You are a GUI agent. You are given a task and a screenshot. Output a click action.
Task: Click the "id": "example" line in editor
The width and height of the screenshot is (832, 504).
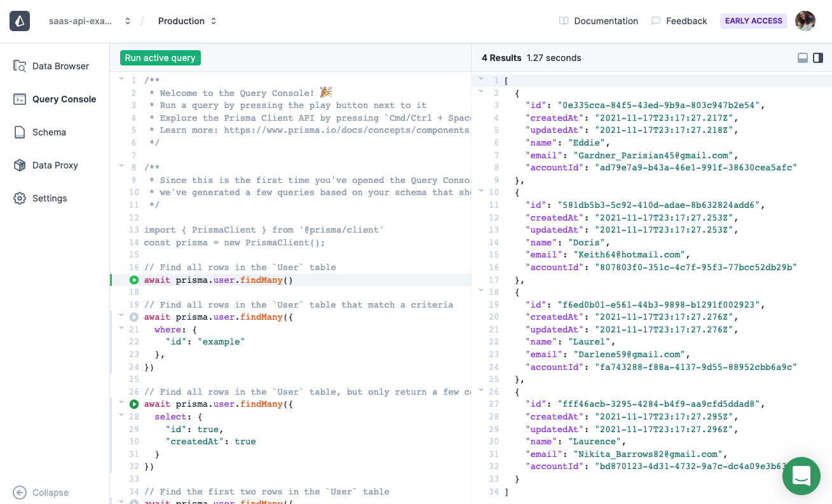point(205,342)
